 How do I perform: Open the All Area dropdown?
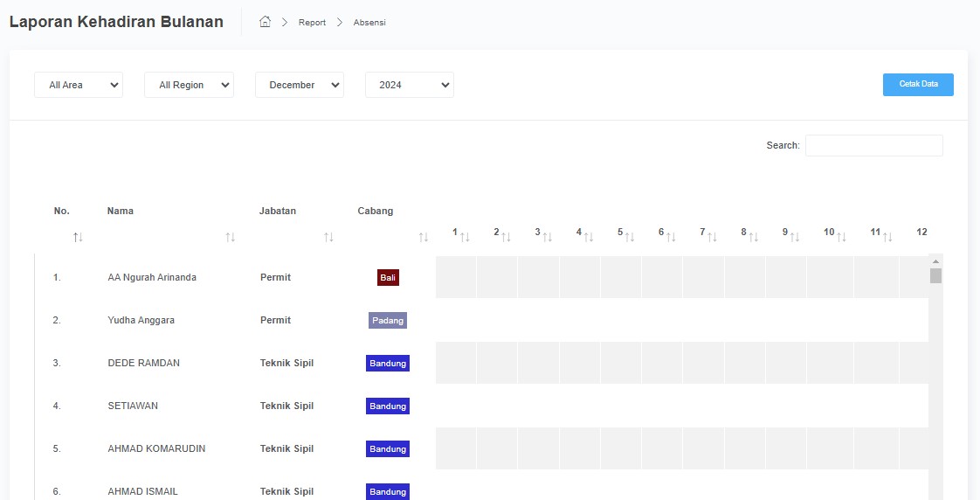[79, 85]
